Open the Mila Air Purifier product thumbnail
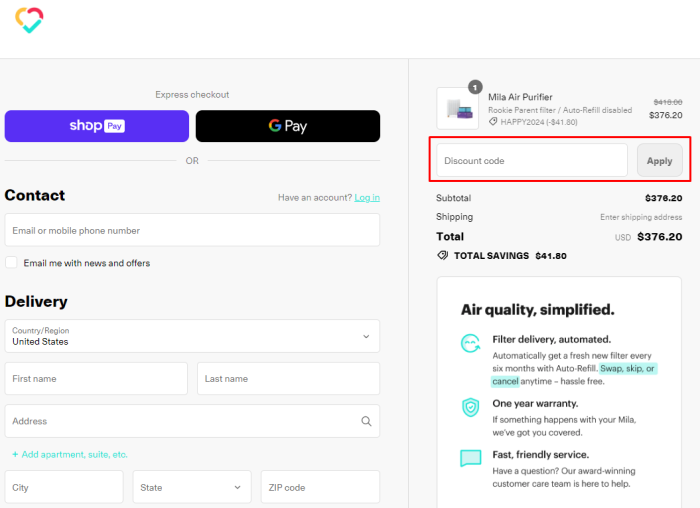The width and height of the screenshot is (700, 508). pyautogui.click(x=458, y=108)
